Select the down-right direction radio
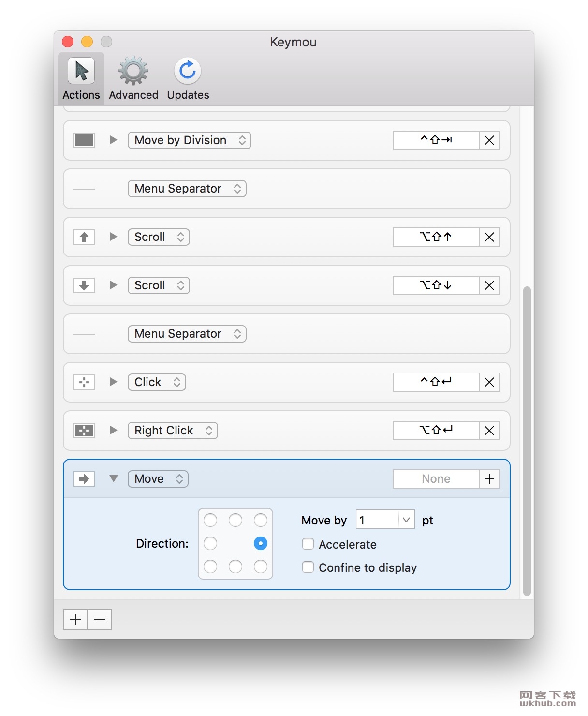This screenshot has width=588, height=716. click(261, 567)
